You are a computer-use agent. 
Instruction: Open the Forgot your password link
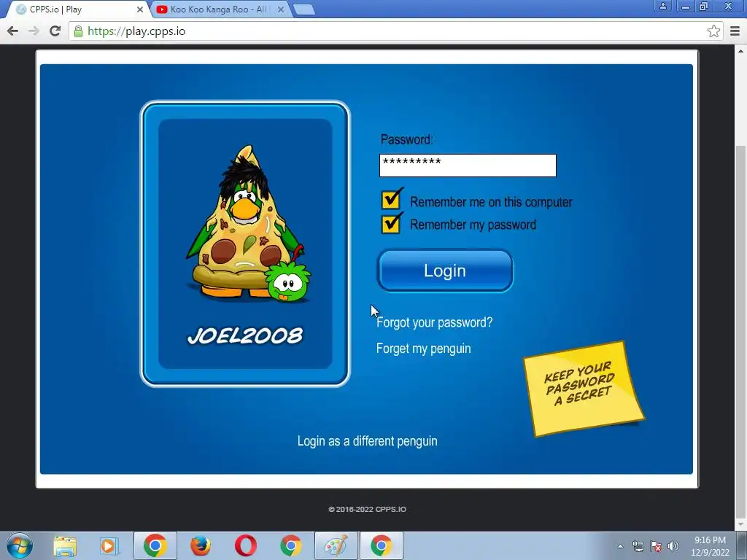(x=434, y=322)
